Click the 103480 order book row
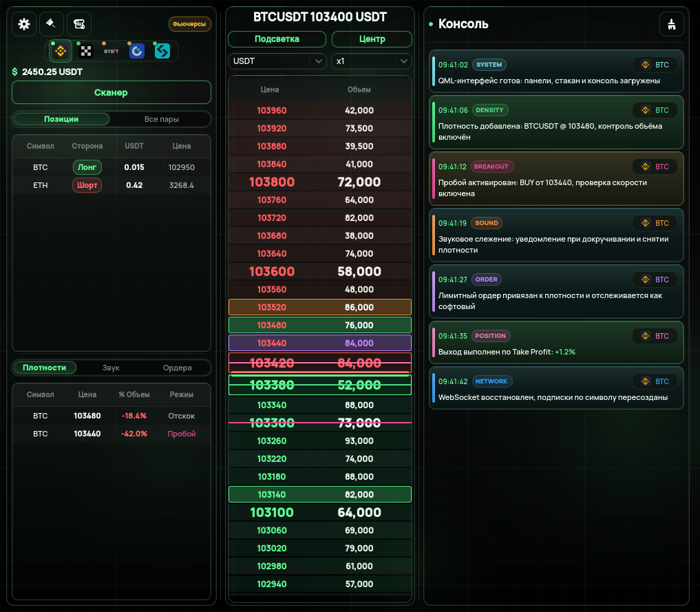The height and width of the screenshot is (612, 700). tap(319, 325)
